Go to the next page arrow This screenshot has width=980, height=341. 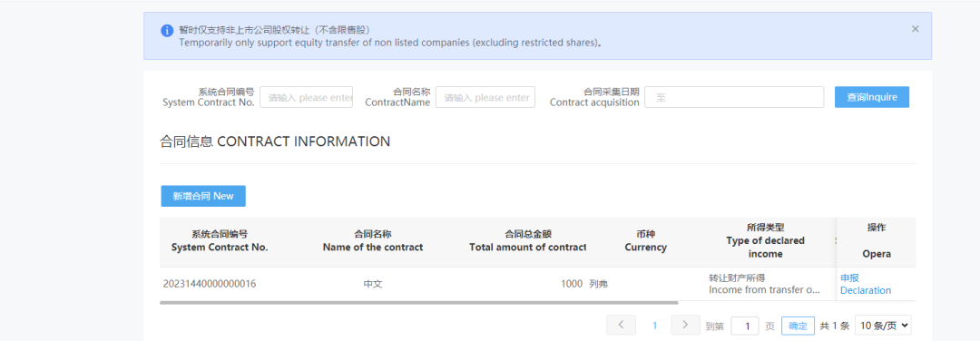coord(685,325)
